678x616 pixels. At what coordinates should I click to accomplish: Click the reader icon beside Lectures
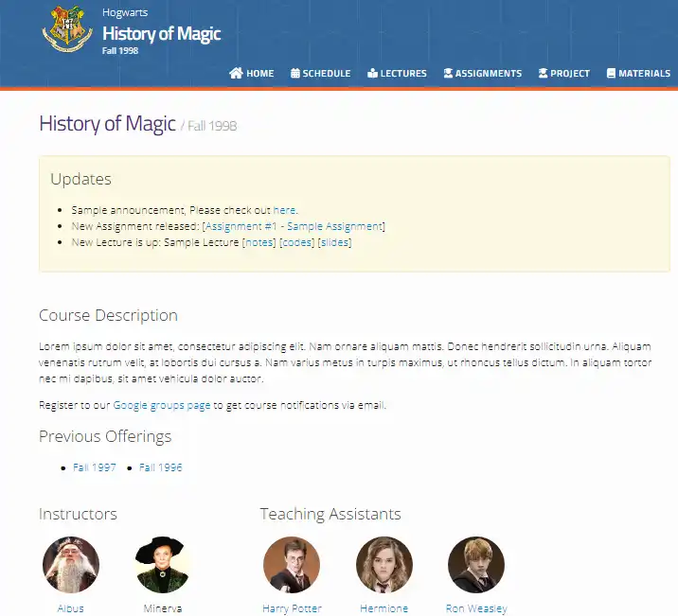(372, 73)
